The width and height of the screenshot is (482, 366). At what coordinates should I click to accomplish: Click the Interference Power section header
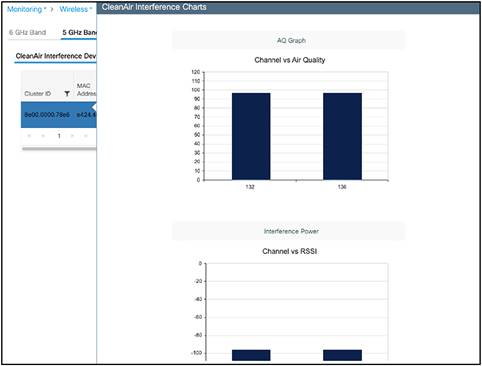pos(289,231)
